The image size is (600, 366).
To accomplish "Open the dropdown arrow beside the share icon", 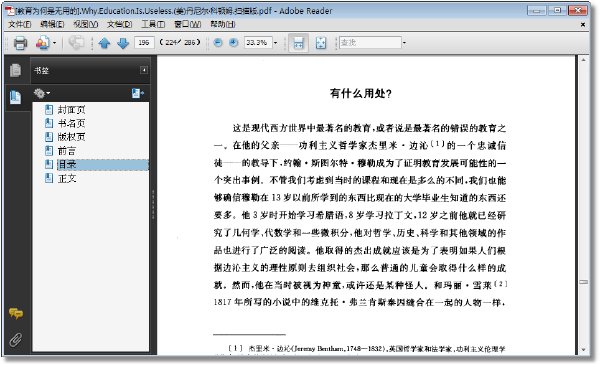I will pos(54,43).
